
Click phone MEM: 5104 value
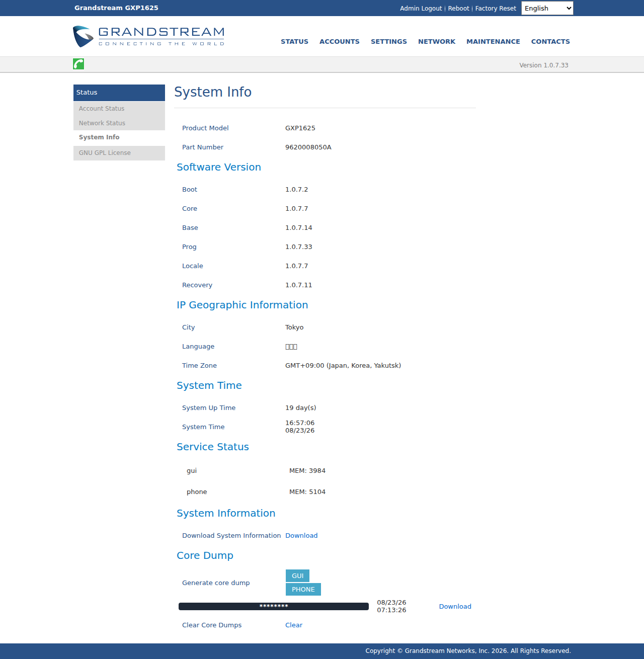coord(307,492)
